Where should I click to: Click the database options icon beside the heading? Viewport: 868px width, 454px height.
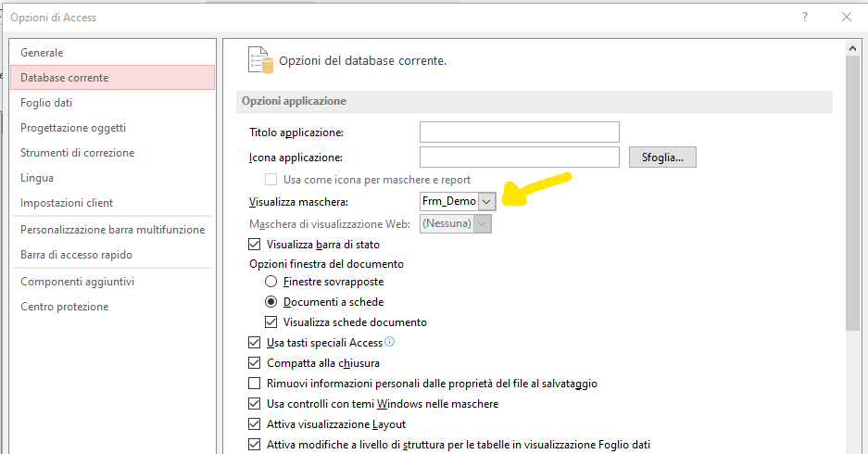[x=260, y=60]
